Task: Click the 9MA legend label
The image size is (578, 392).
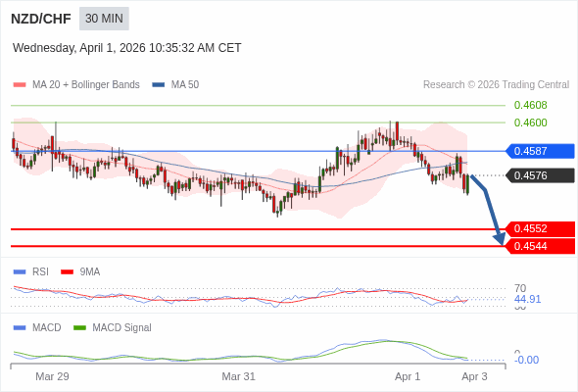Action: pos(90,272)
